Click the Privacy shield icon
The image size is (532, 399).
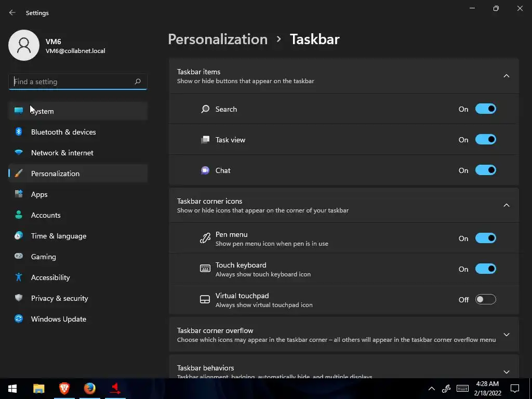[x=19, y=298]
